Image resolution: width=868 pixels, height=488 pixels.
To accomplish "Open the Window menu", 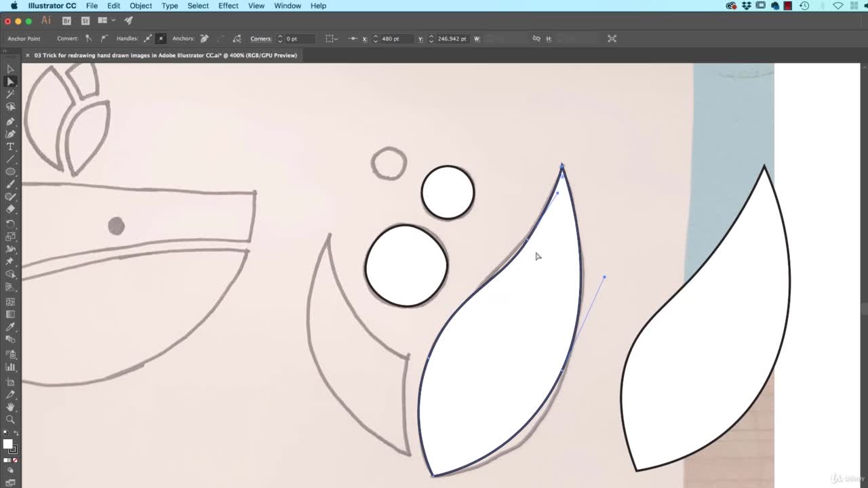I will click(288, 5).
